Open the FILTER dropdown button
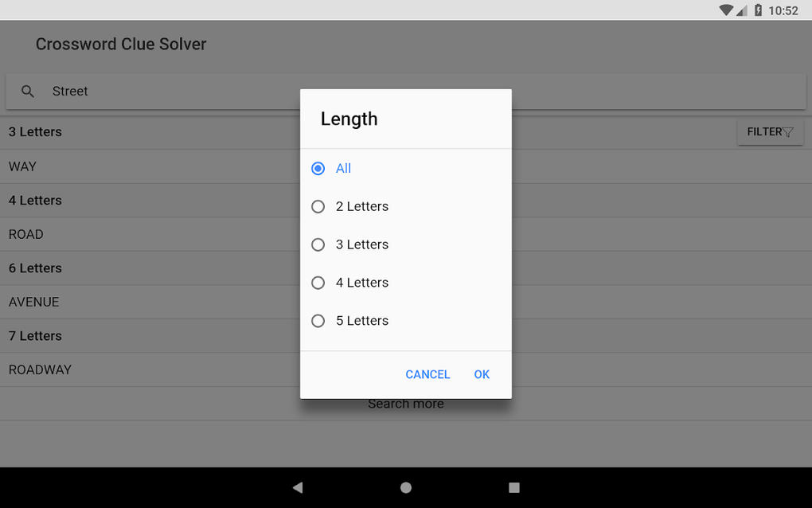The height and width of the screenshot is (508, 812). pyautogui.click(x=770, y=132)
